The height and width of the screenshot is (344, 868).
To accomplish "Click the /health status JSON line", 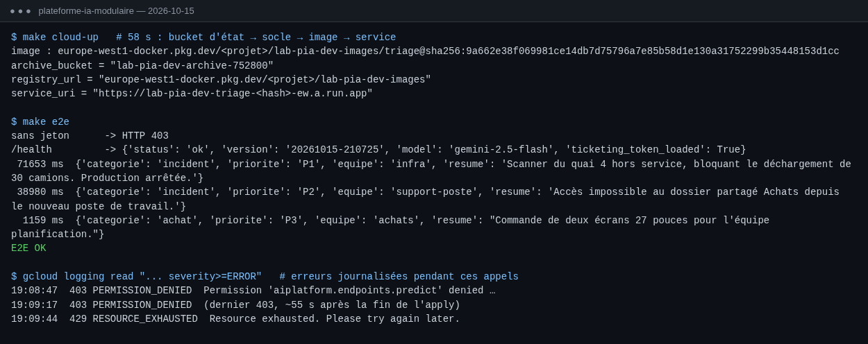I will click(x=378, y=150).
